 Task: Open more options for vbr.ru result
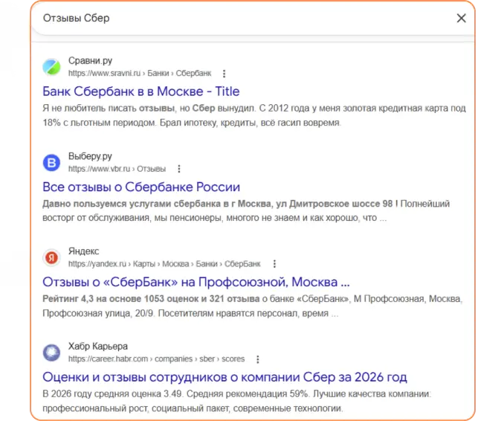click(179, 169)
